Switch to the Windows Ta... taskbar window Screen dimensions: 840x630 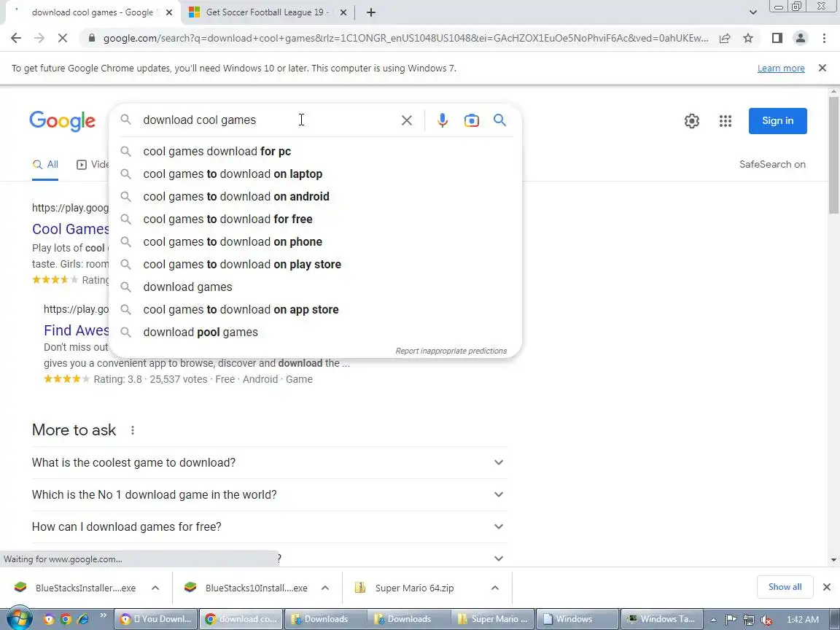pos(661,619)
